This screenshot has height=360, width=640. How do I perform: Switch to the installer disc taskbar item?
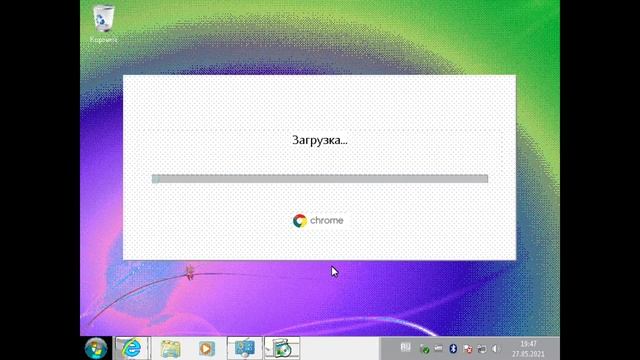pyautogui.click(x=282, y=349)
